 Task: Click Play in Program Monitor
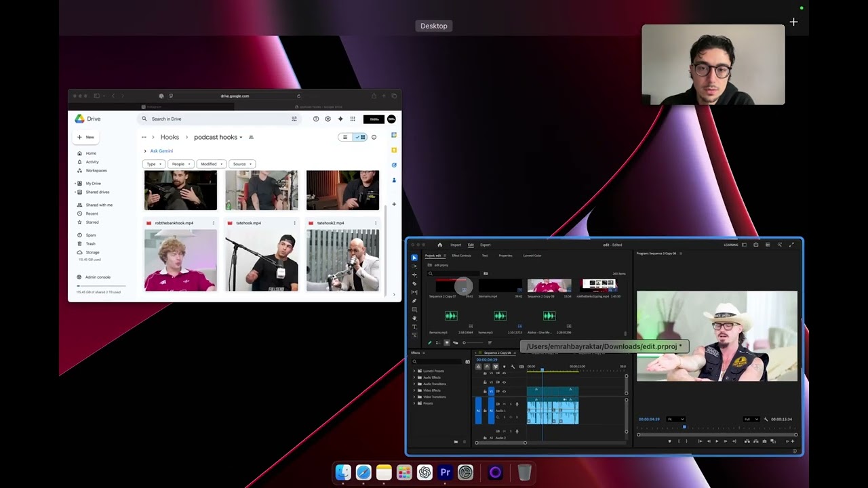[x=717, y=441]
